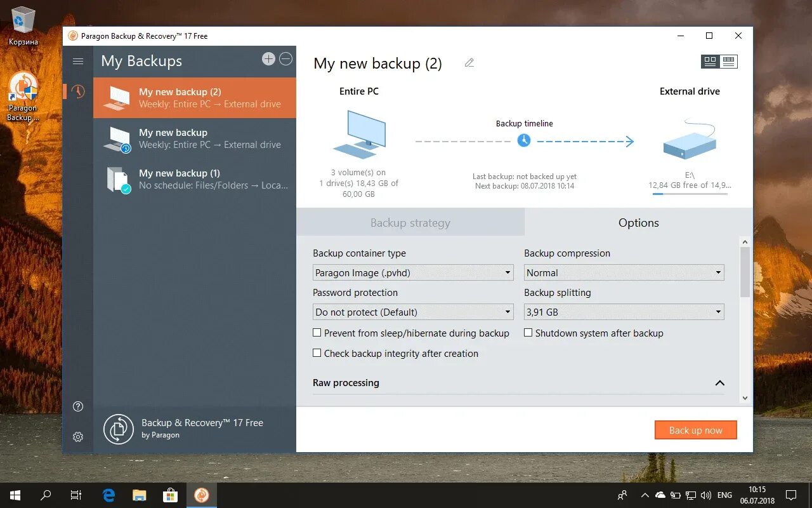
Task: Open the hamburger menu in sidebar
Action: pos(78,61)
